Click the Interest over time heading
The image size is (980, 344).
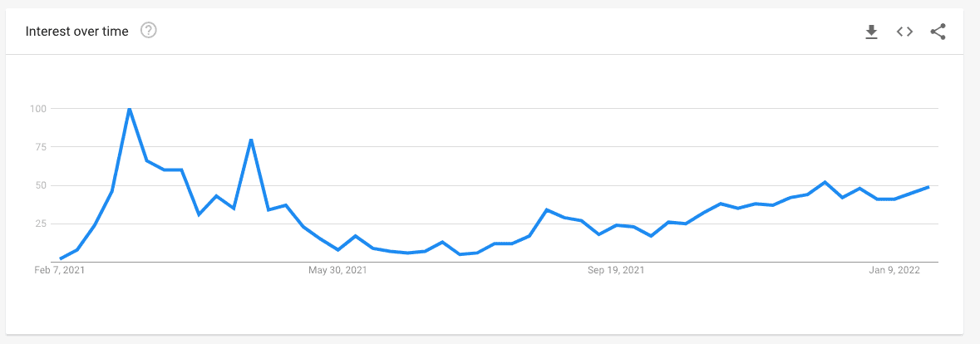(x=76, y=32)
